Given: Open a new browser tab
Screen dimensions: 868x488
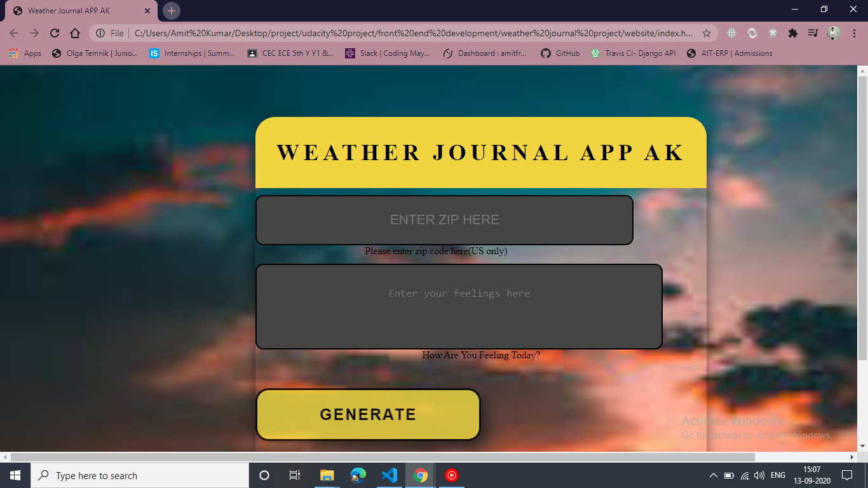Looking at the screenshot, I should pos(172,11).
